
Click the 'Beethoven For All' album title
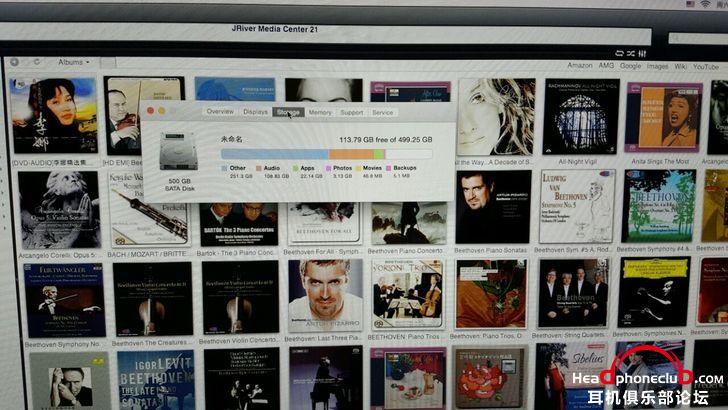coord(322,252)
